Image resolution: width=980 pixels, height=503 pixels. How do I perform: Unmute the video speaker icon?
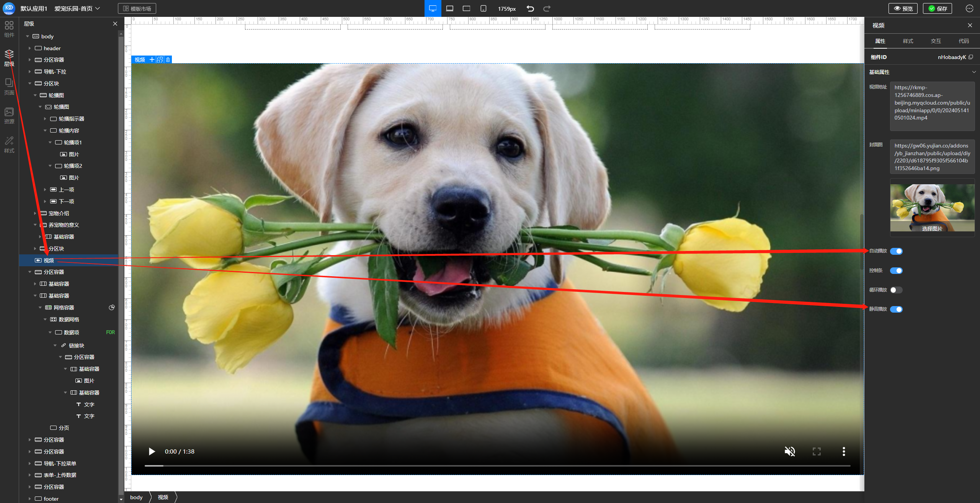[790, 451]
